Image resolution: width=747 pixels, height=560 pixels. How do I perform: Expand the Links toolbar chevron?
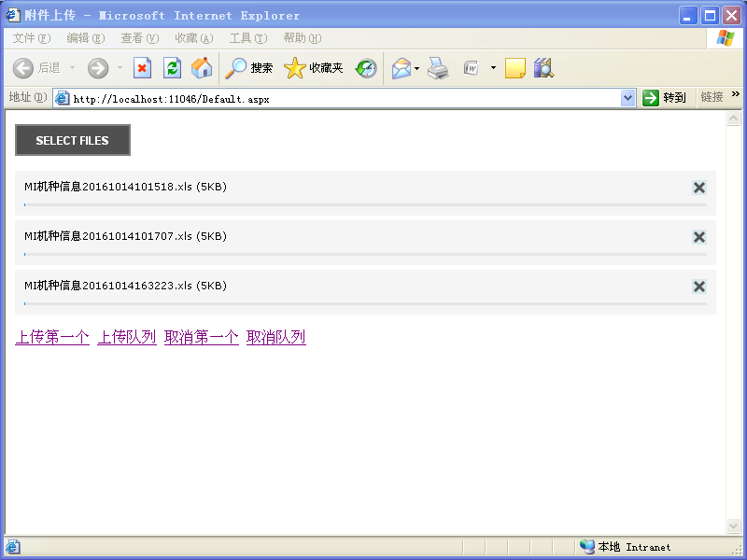tap(736, 94)
